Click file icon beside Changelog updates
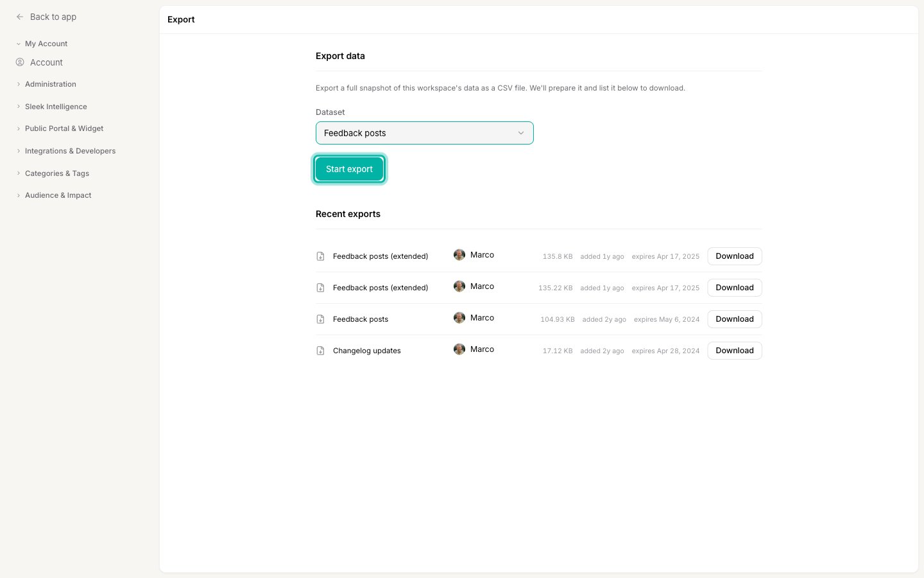924x578 pixels. 320,351
